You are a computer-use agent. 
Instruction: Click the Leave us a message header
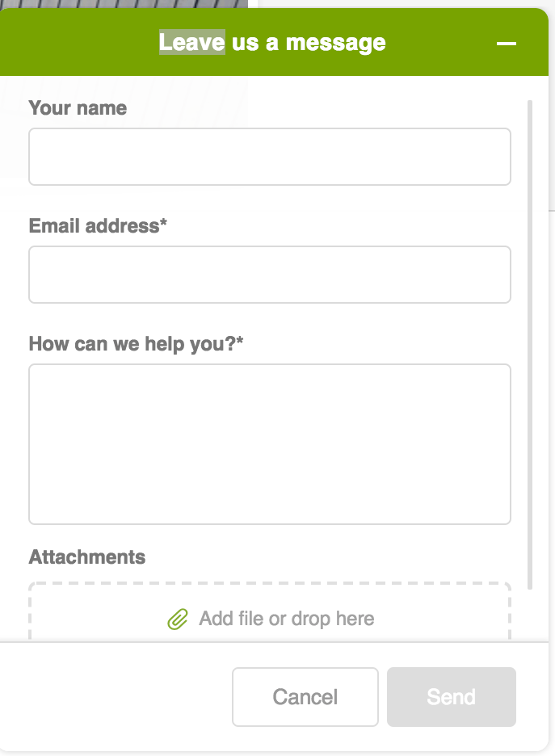click(x=273, y=41)
